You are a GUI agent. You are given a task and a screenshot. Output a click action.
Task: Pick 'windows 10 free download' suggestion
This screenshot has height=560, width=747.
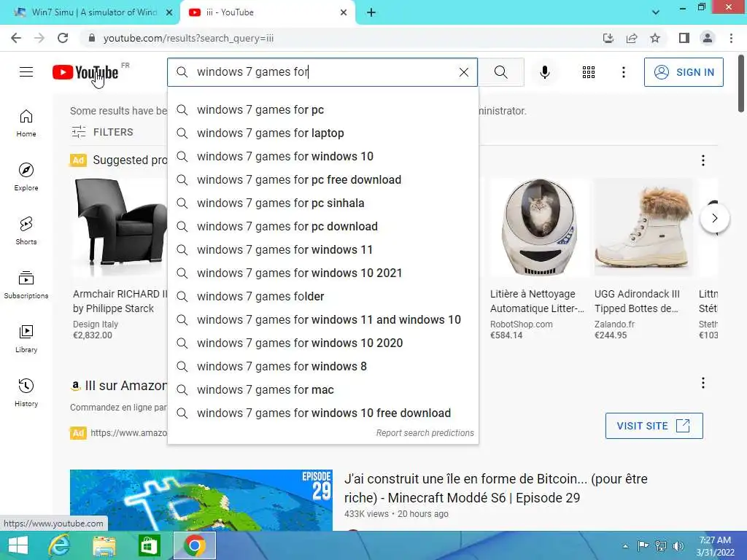[323, 413]
